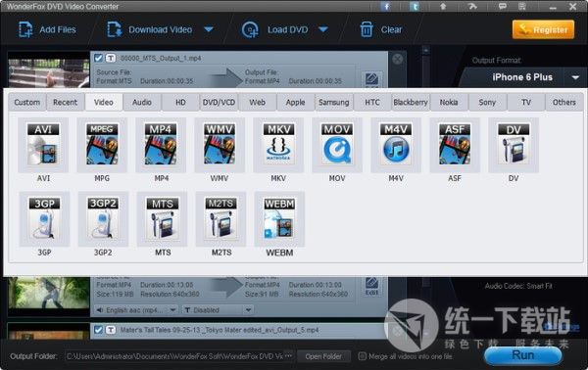
Task: Choose the M2TS format icon
Action: coord(220,219)
